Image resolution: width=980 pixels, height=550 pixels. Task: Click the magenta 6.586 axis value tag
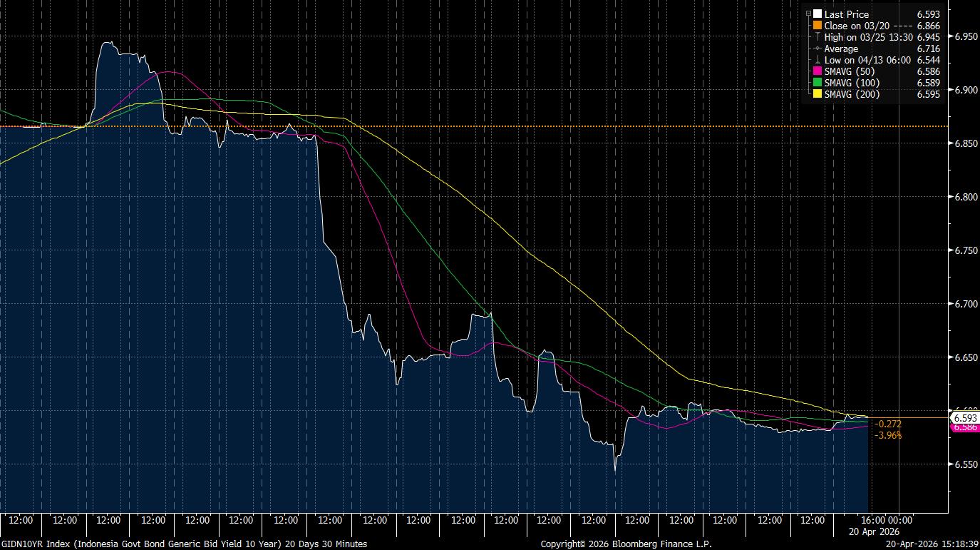(x=965, y=427)
